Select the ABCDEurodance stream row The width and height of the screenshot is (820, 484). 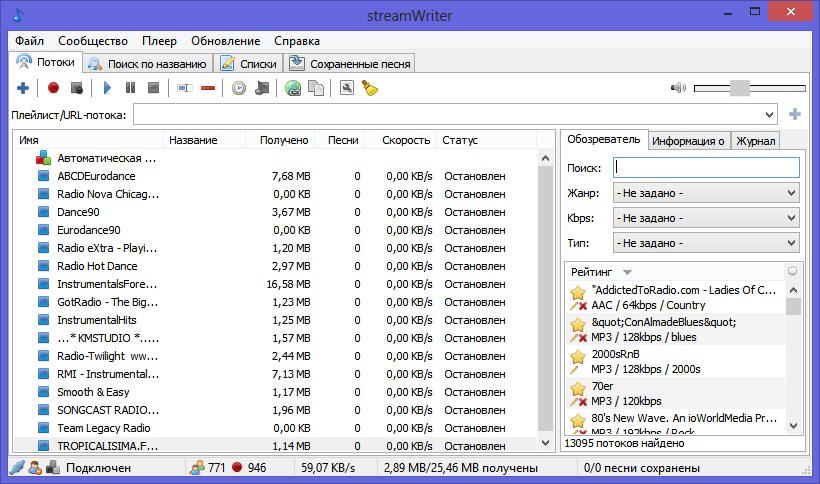pos(275,176)
